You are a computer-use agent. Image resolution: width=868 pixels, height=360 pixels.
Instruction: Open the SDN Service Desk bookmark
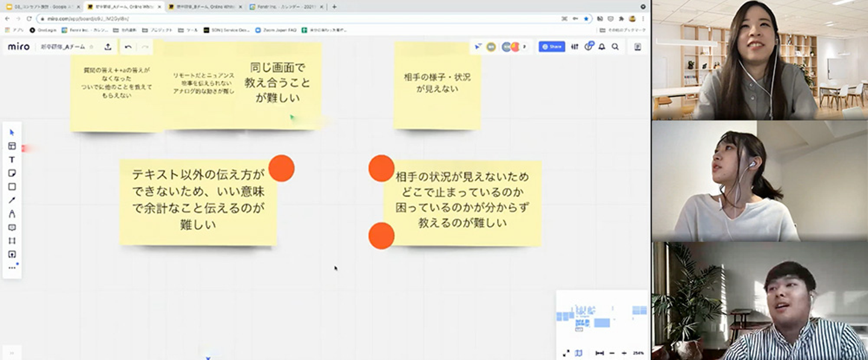click(x=227, y=29)
